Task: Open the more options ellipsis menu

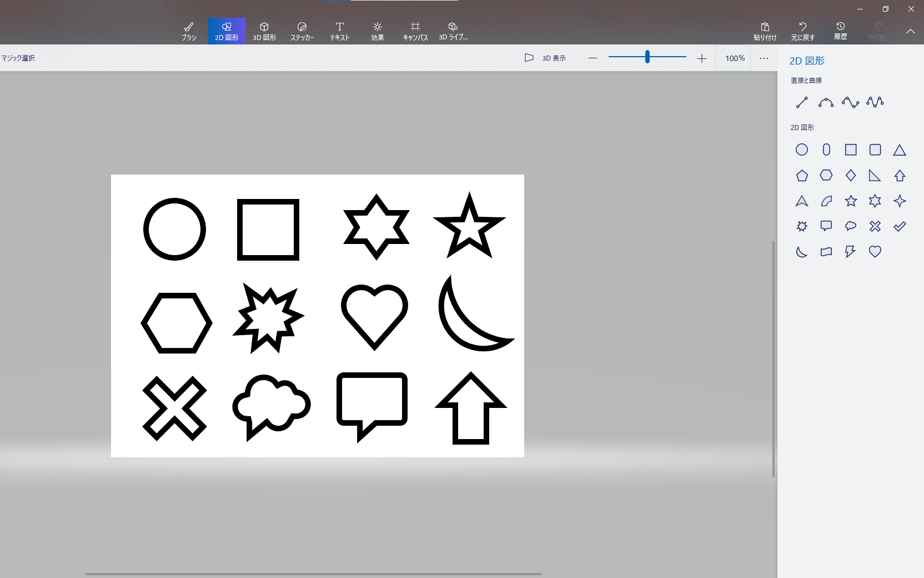Action: pos(764,58)
